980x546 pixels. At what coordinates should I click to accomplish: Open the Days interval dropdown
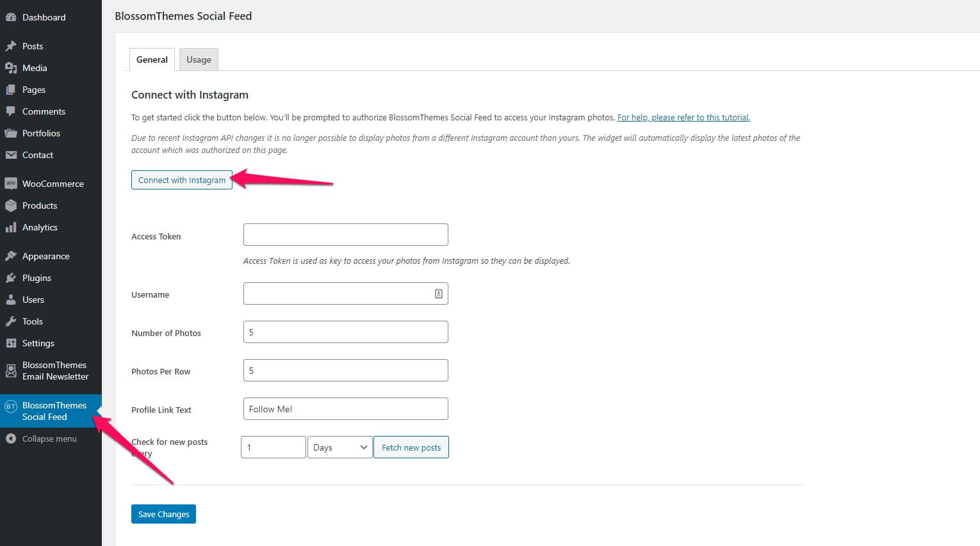339,447
